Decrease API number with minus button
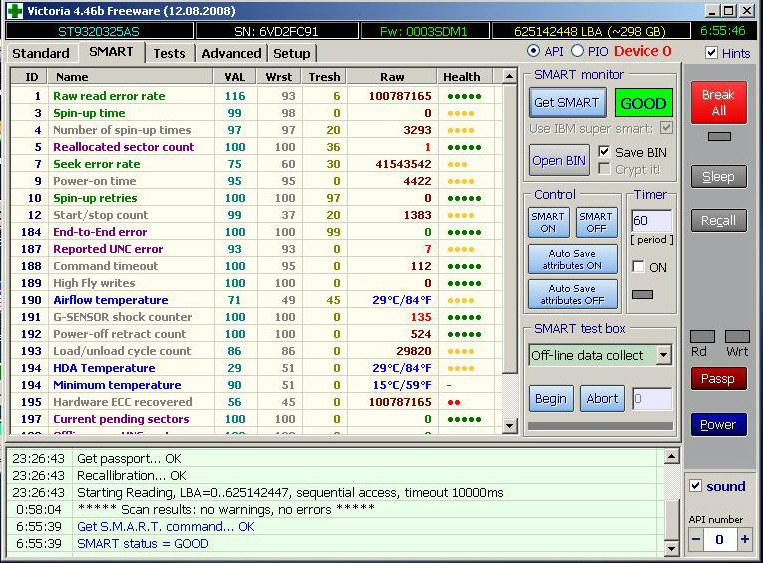Viewport: 763px width, 563px height. pos(696,539)
